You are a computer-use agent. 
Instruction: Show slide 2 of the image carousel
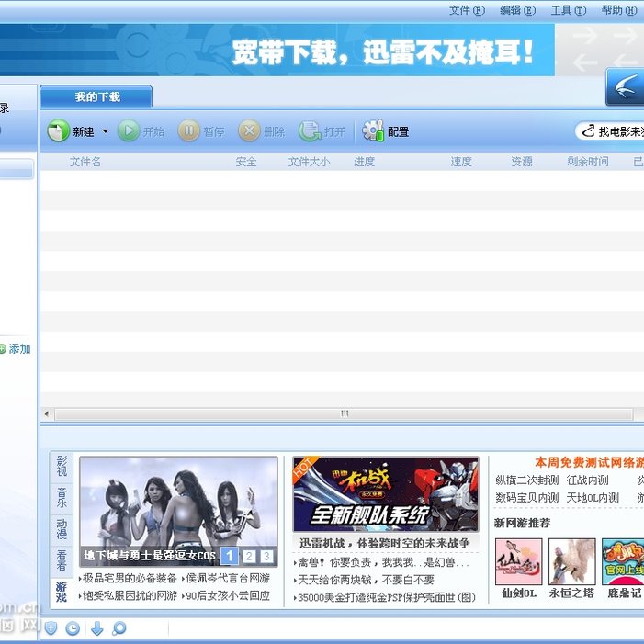coord(249,556)
